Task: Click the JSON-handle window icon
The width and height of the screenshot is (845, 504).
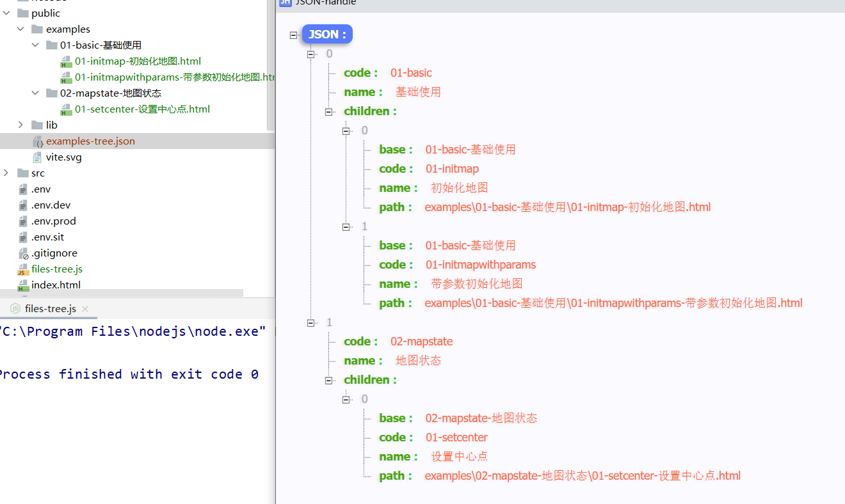Action: 285,2
